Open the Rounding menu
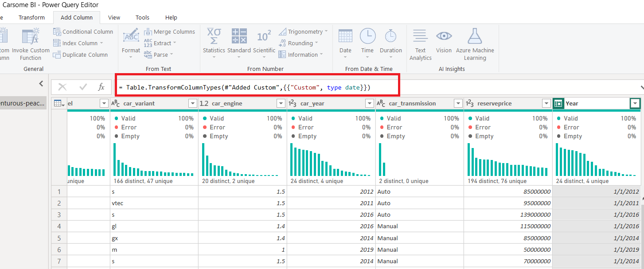The image size is (644, 269). (x=298, y=43)
